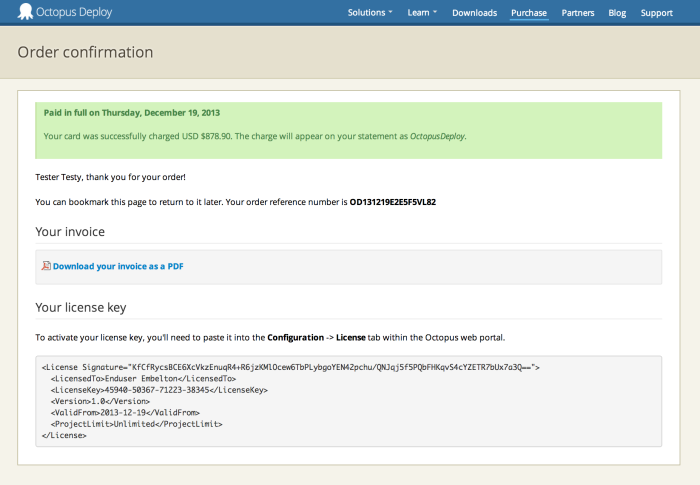Click the License Signature line in the key
Image resolution: width=700 pixels, height=485 pixels.
point(291,367)
